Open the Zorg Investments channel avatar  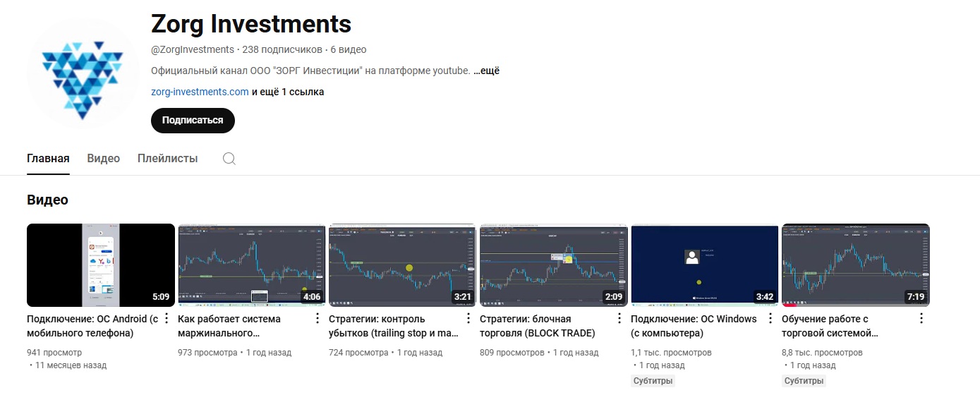(83, 75)
